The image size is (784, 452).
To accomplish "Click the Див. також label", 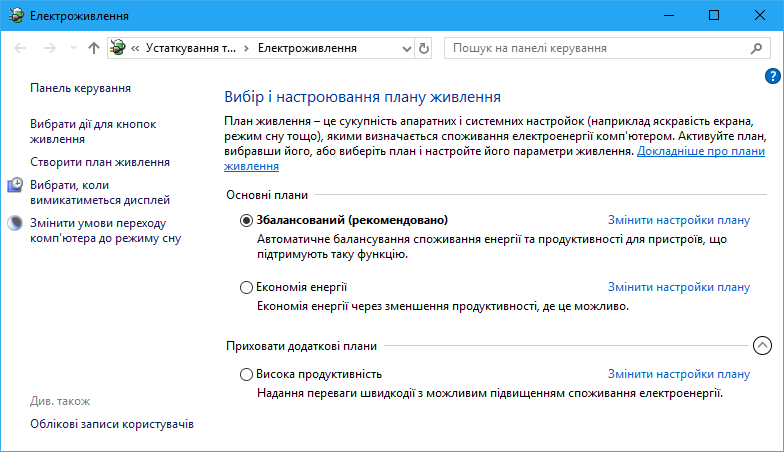I will point(60,401).
